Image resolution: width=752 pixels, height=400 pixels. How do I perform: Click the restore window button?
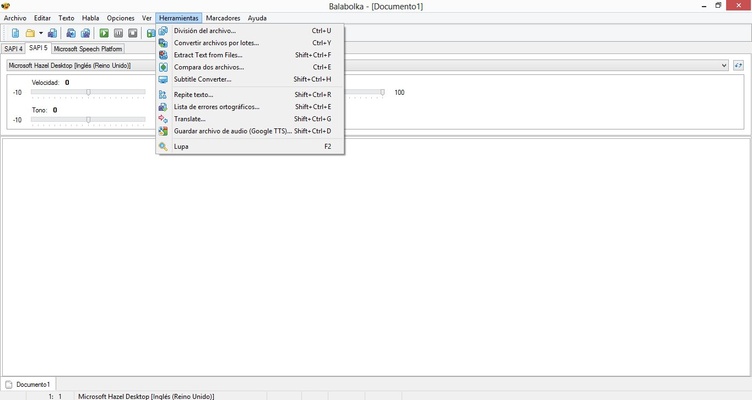click(x=718, y=5)
